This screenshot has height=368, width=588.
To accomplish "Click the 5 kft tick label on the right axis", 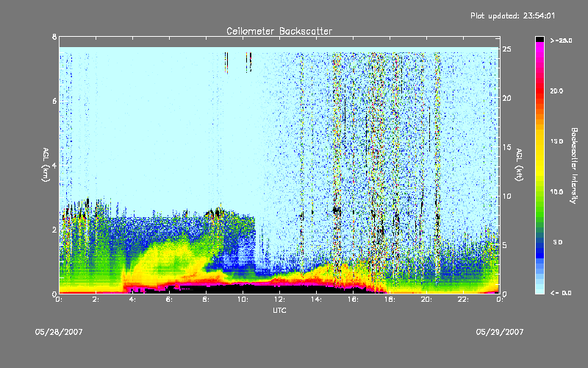I will 506,245.
